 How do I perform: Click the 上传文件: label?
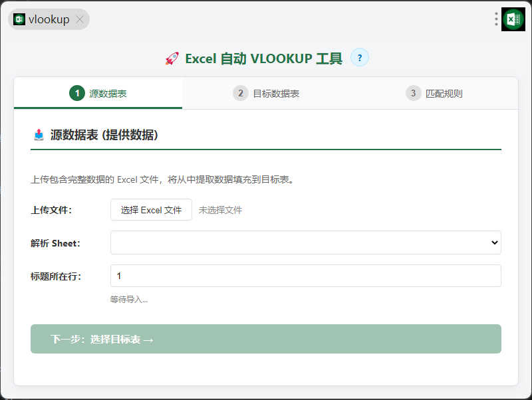pos(51,210)
